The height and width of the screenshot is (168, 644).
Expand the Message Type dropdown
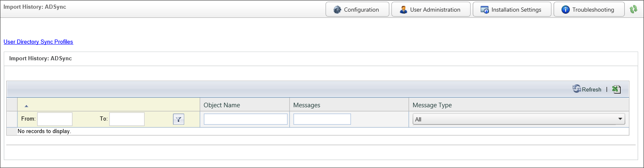pyautogui.click(x=620, y=119)
